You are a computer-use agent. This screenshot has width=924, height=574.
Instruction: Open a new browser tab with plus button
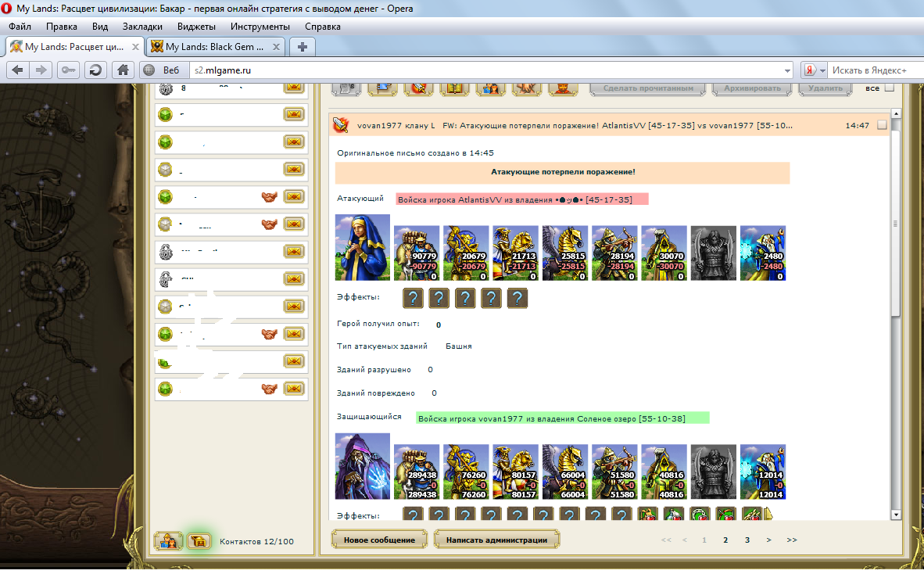[x=302, y=47]
